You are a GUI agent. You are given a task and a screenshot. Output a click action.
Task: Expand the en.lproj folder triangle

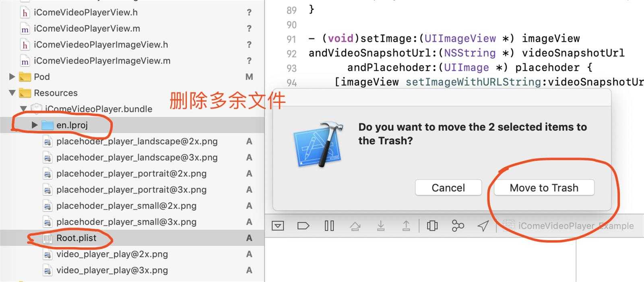tap(35, 125)
